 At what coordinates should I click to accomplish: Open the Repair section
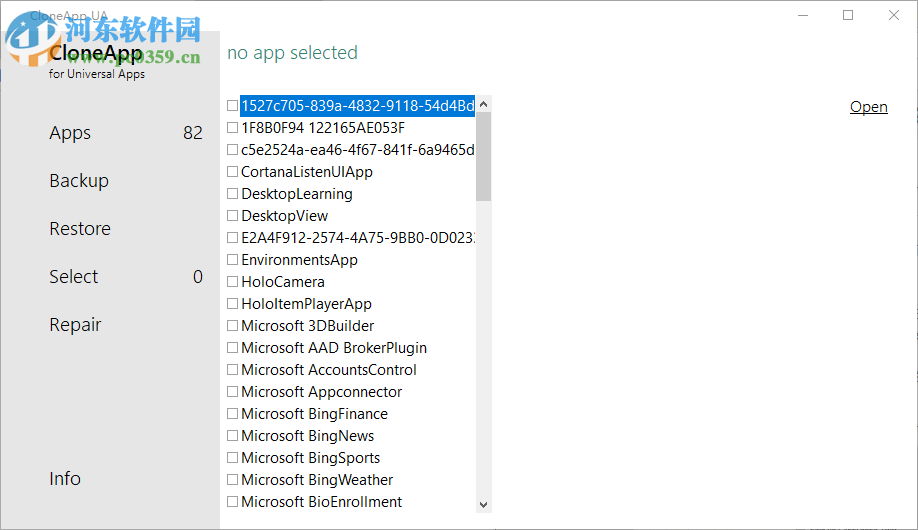click(75, 325)
